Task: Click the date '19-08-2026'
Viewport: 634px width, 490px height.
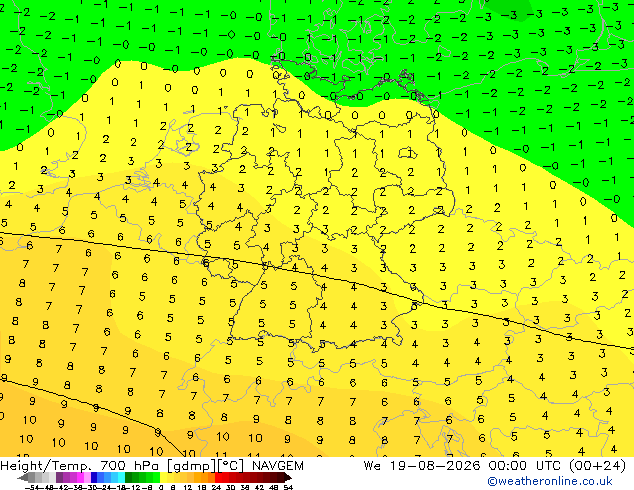Action: click(x=435, y=466)
